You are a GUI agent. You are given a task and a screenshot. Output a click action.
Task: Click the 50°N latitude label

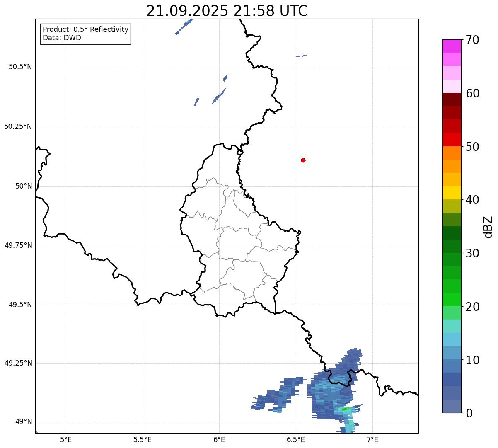point(24,186)
